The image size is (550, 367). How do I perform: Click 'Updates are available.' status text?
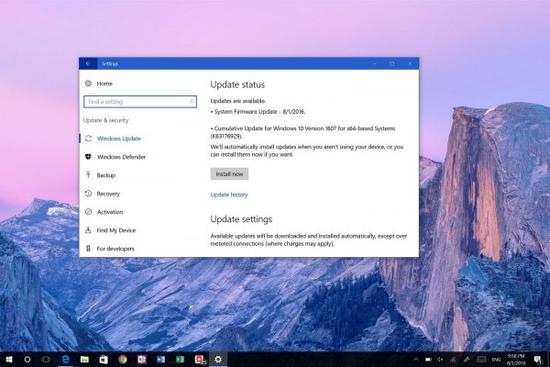(238, 101)
